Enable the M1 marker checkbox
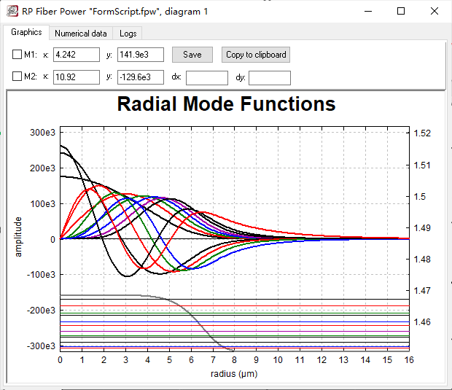Viewport: 452px width, 390px height. (17, 54)
